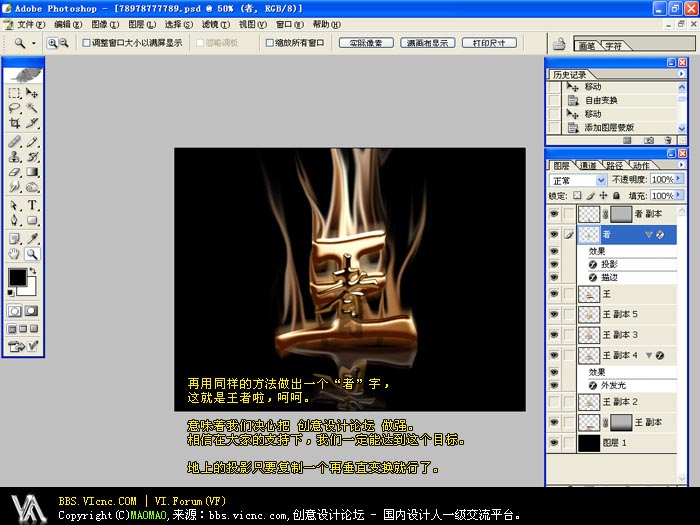Select the Hand tool
700x525 pixels.
point(15,254)
